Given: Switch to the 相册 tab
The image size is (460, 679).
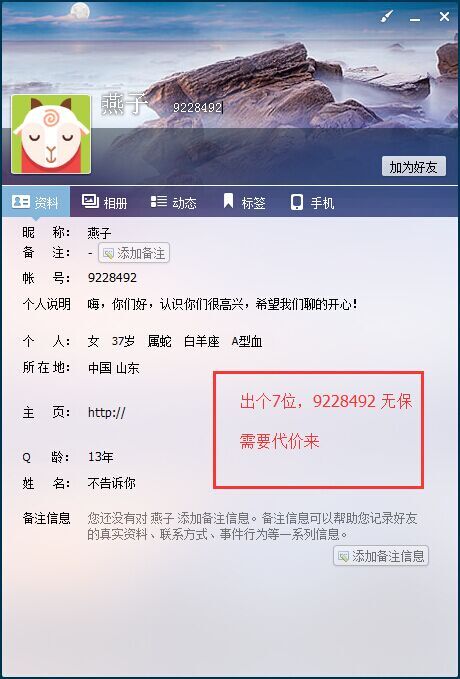Looking at the screenshot, I should 105,202.
